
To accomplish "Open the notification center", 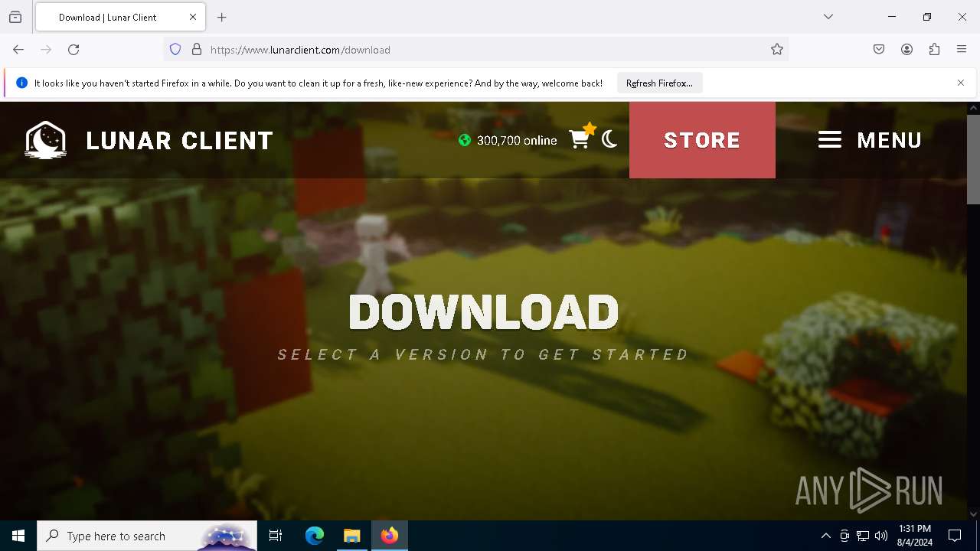I will [955, 536].
